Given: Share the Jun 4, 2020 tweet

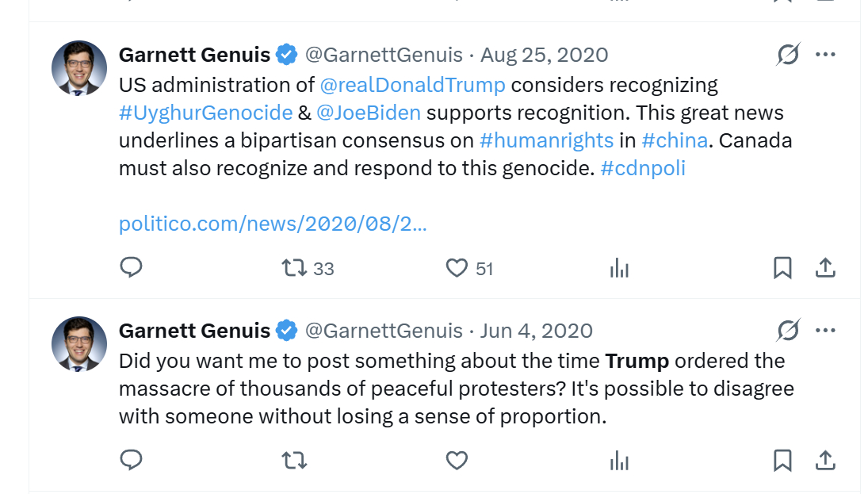Looking at the screenshot, I should pos(825,460).
